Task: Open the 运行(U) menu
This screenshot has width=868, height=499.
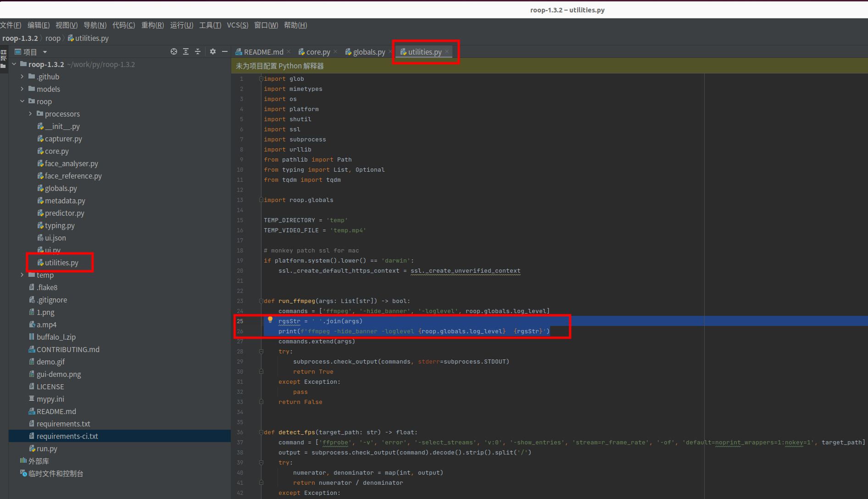Action: click(x=182, y=25)
